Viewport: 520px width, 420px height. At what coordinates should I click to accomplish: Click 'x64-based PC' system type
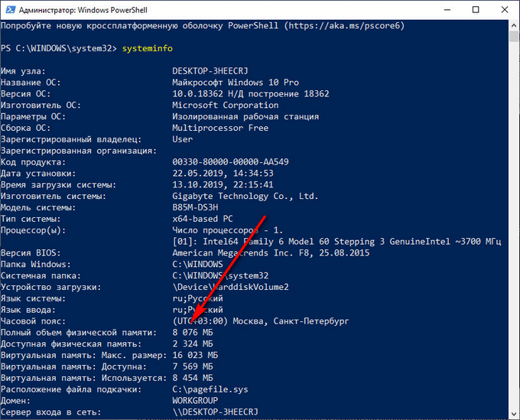203,219
